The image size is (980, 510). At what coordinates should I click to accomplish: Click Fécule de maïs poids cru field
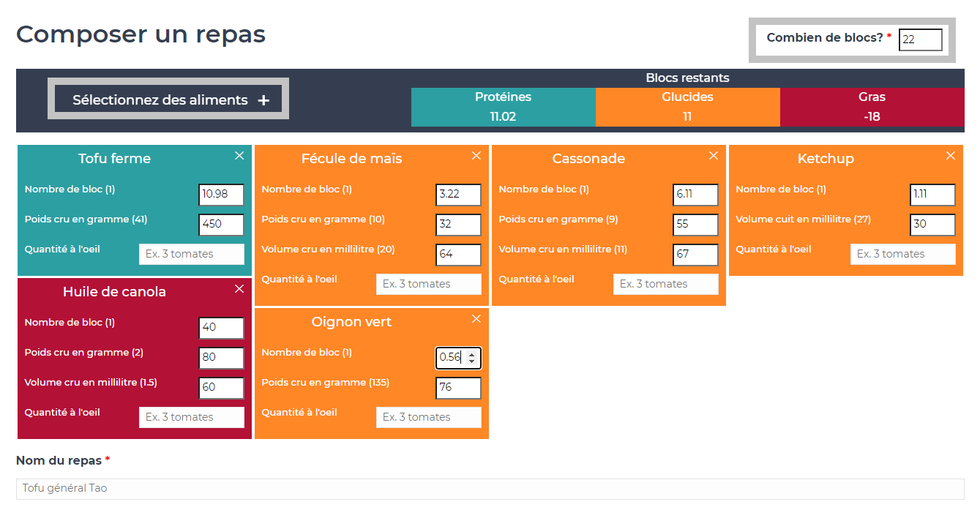tap(458, 225)
